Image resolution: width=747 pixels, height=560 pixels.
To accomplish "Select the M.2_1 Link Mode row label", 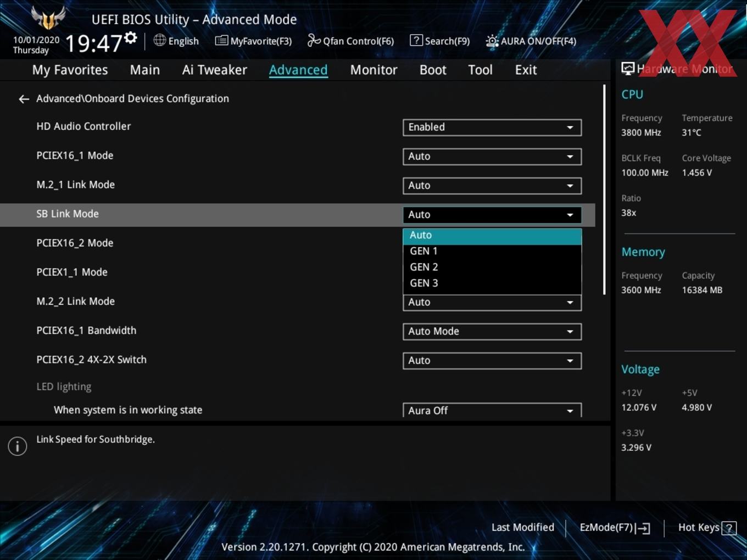I will coord(75,185).
